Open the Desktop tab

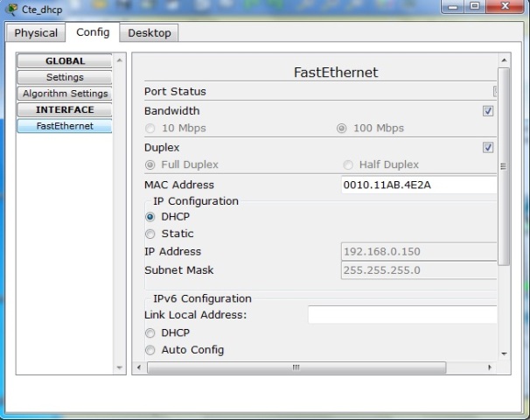[150, 33]
